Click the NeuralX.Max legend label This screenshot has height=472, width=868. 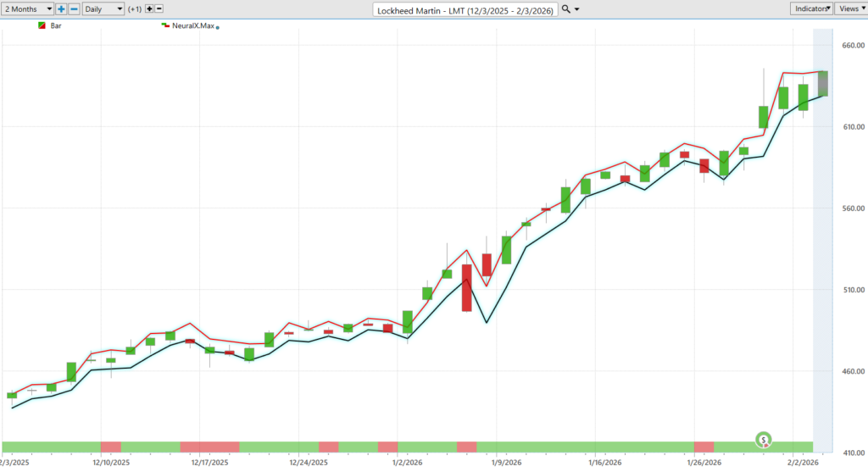(192, 25)
